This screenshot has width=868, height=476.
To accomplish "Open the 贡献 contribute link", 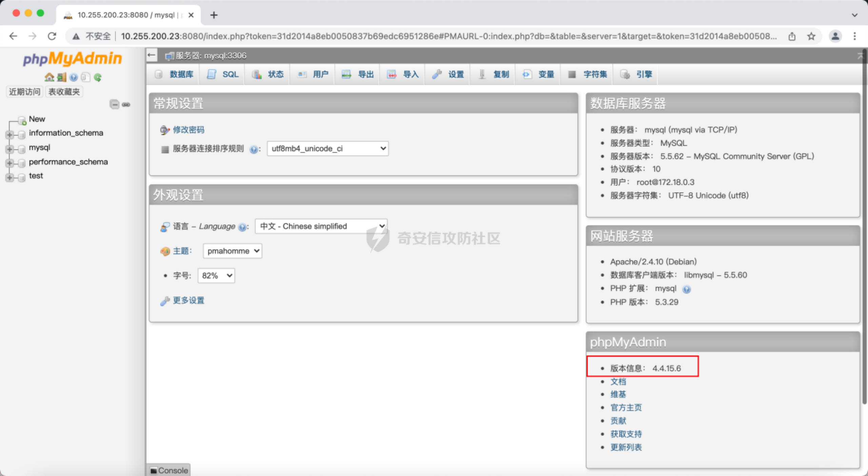I will tap(618, 421).
